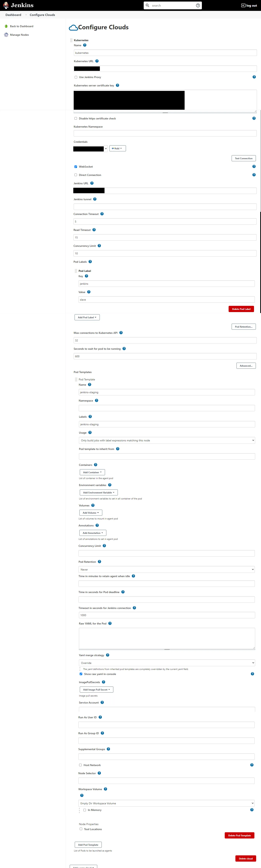
Task: Open help for cloud Name field
Action: 85,45
